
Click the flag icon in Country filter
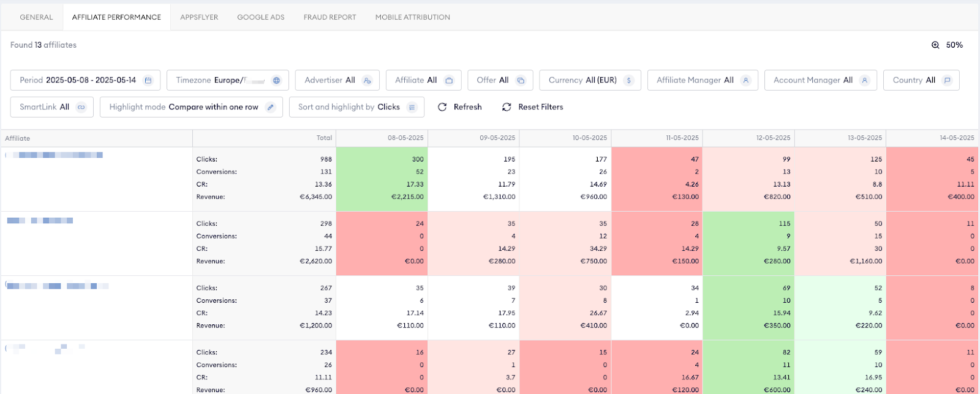(x=947, y=80)
